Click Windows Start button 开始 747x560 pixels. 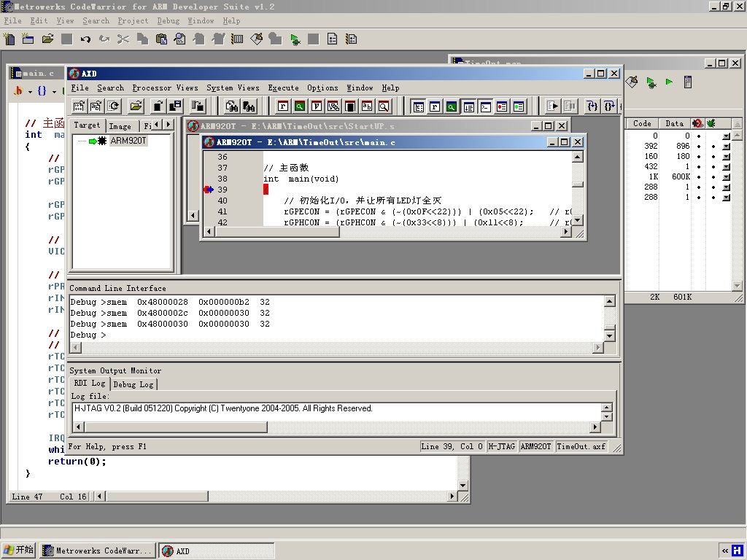[x=18, y=550]
